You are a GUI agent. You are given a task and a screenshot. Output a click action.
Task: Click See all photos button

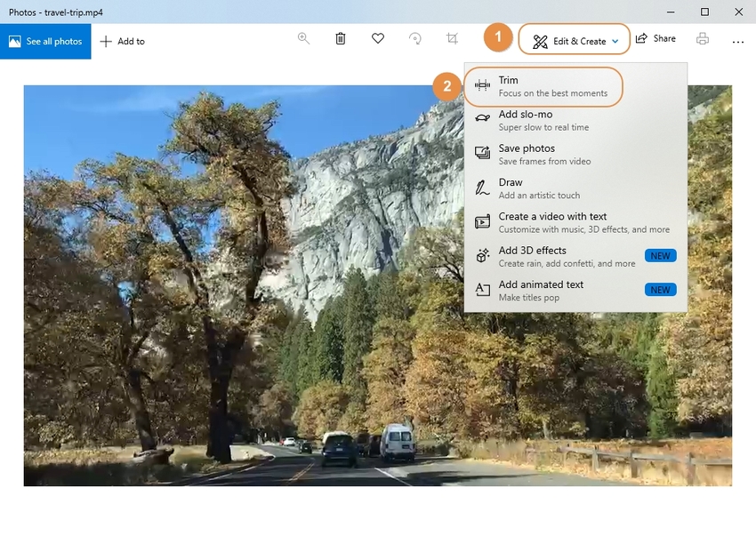point(45,41)
